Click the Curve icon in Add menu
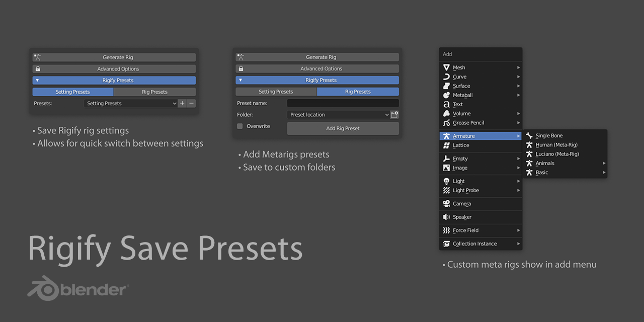This screenshot has width=644, height=322. tap(446, 76)
